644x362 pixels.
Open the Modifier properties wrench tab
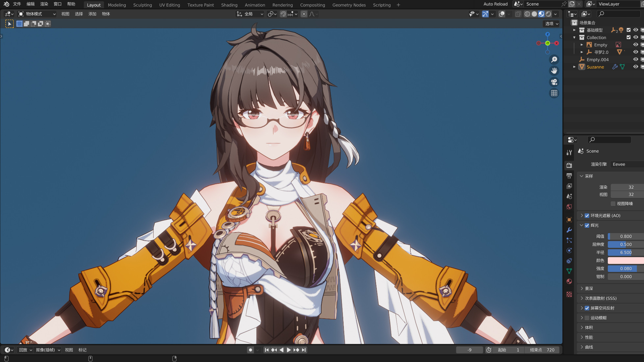569,230
